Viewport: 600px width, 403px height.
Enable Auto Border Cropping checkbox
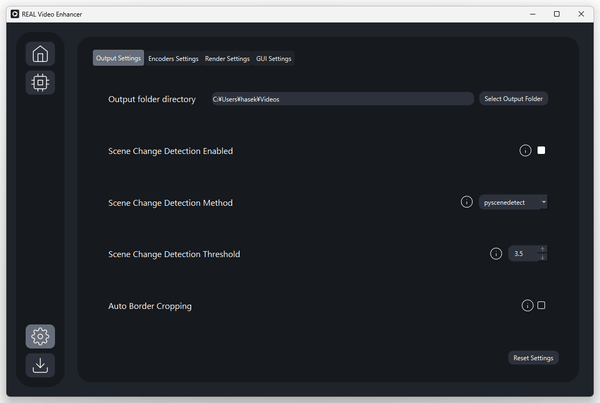point(541,305)
